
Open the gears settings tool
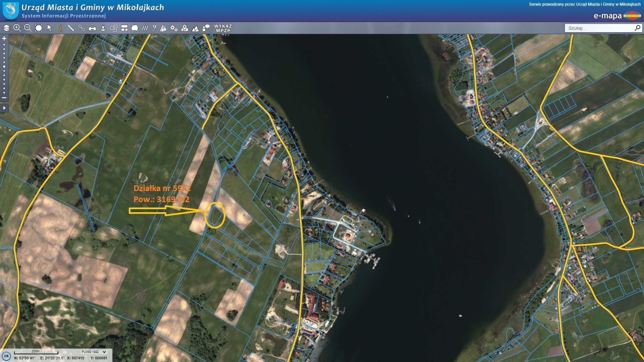174,28
